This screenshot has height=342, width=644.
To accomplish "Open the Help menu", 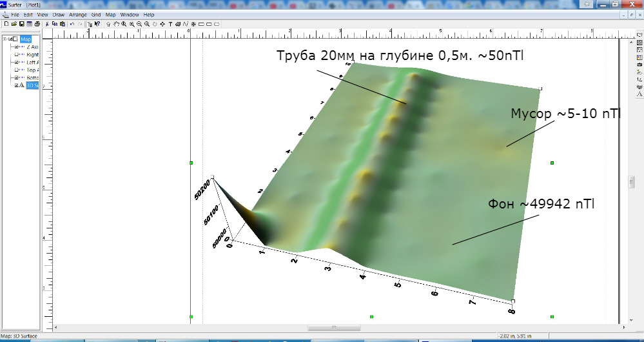I will [149, 15].
